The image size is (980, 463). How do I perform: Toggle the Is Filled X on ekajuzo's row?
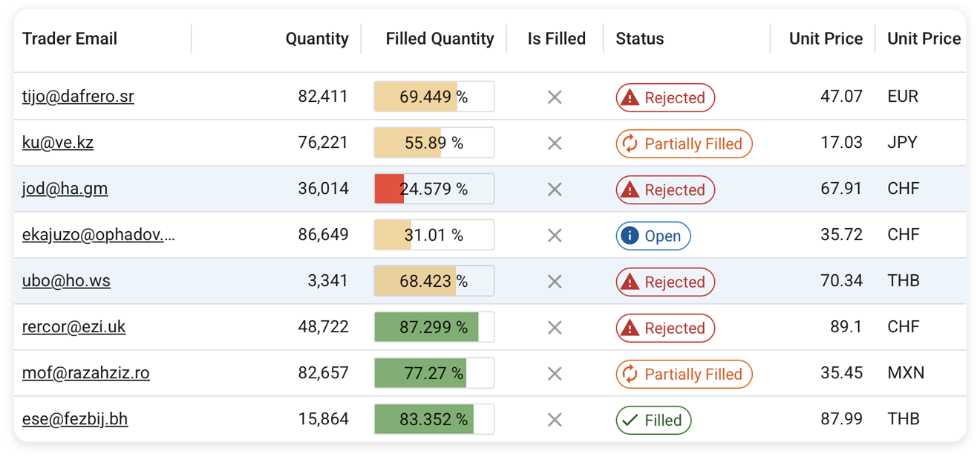[555, 235]
